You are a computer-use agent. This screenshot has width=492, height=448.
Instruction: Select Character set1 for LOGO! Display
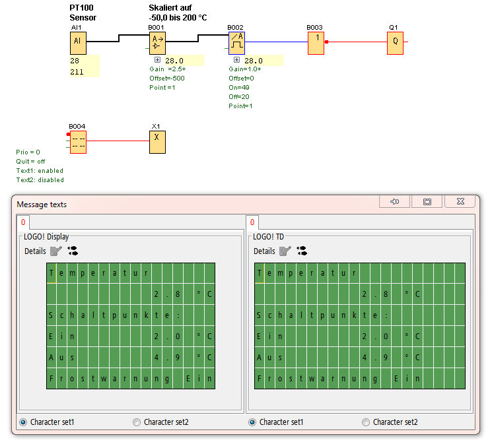(x=24, y=422)
